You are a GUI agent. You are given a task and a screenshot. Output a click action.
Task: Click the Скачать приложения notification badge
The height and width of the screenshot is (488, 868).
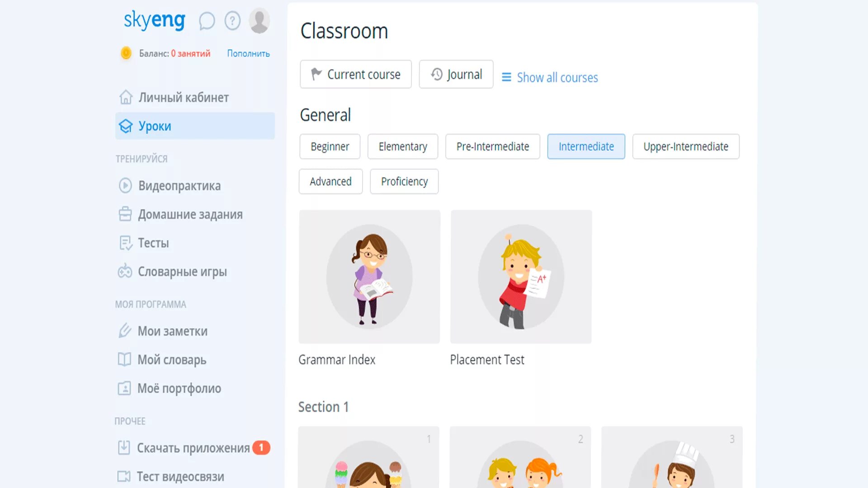pyautogui.click(x=261, y=447)
